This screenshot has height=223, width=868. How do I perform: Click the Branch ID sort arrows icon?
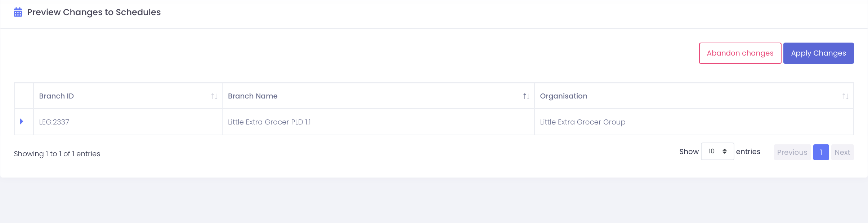coord(214,96)
